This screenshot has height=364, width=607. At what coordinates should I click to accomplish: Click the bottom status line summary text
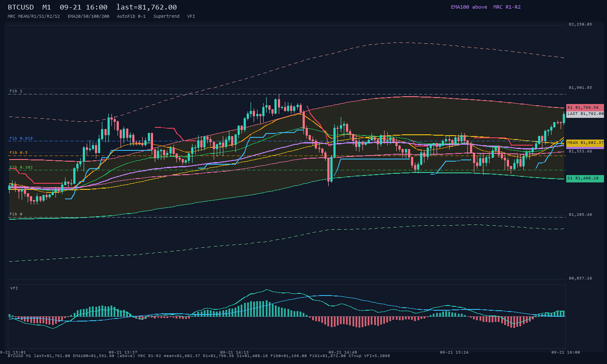(199, 356)
